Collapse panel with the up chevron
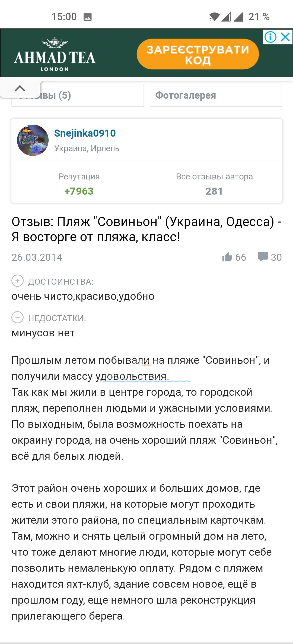The width and height of the screenshot is (293, 644). [20, 88]
